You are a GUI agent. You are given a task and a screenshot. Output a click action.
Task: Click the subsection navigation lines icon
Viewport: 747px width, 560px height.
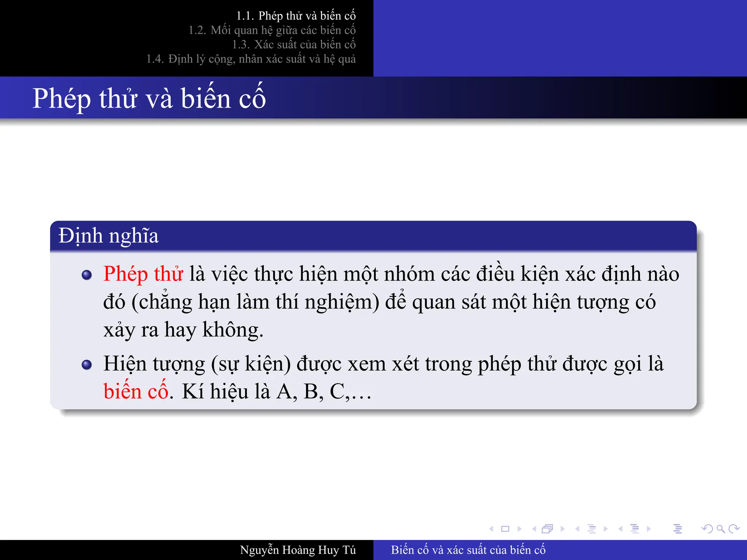(592, 529)
